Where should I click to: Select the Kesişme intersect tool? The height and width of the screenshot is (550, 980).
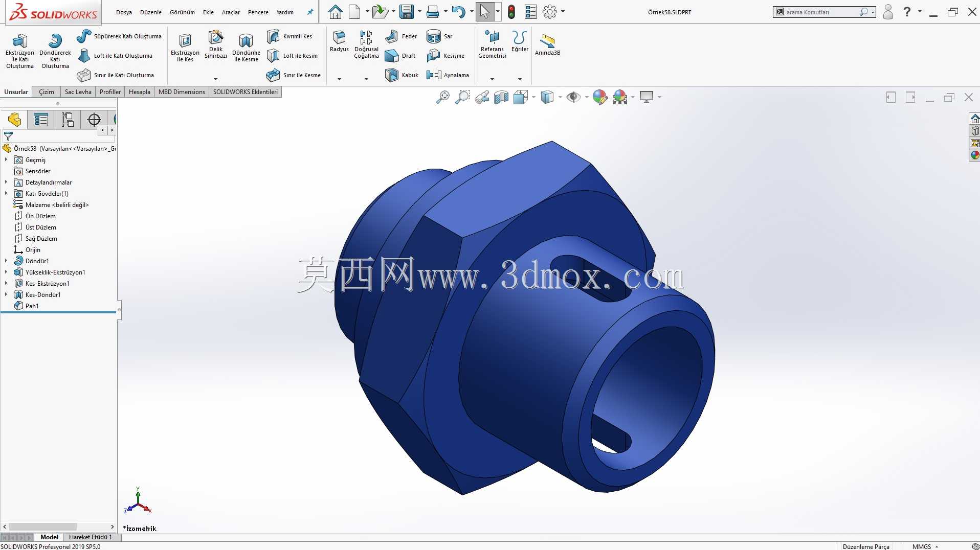point(446,56)
